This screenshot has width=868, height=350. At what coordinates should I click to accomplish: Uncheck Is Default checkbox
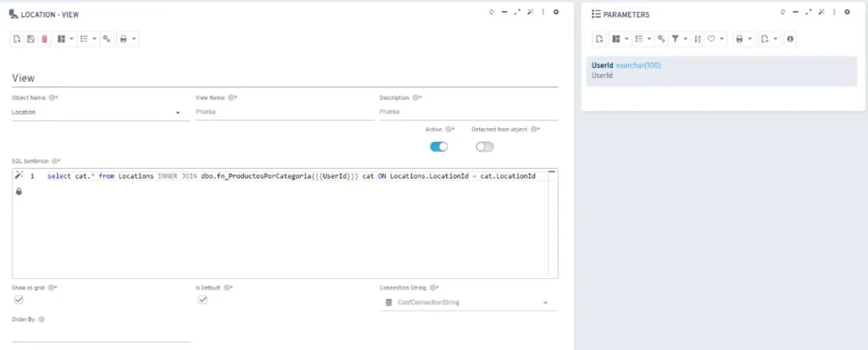(203, 300)
